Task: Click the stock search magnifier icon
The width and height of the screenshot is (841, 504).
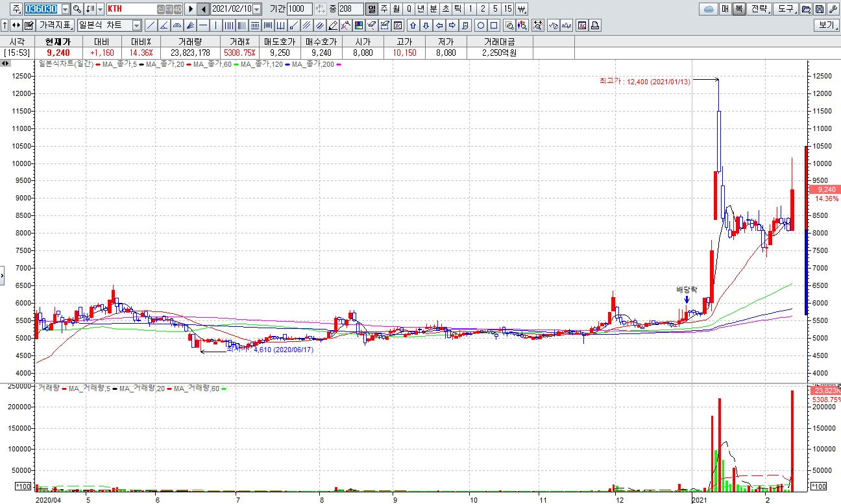Action: click(x=77, y=8)
